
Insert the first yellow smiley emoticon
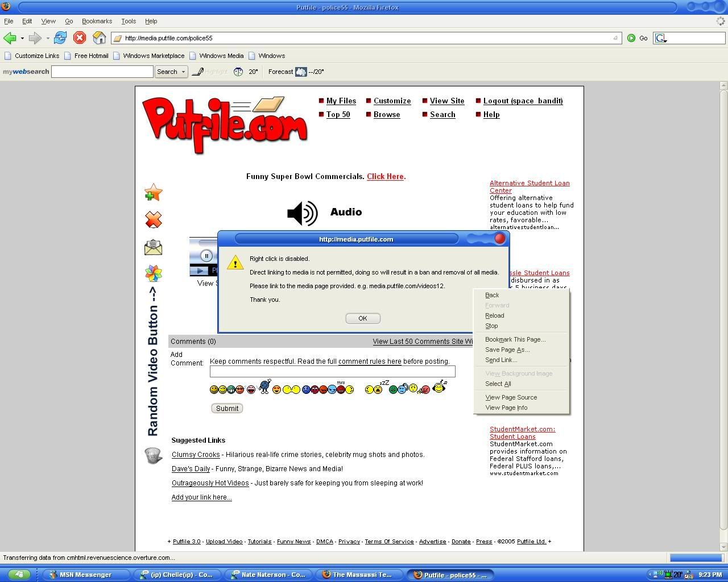(214, 389)
